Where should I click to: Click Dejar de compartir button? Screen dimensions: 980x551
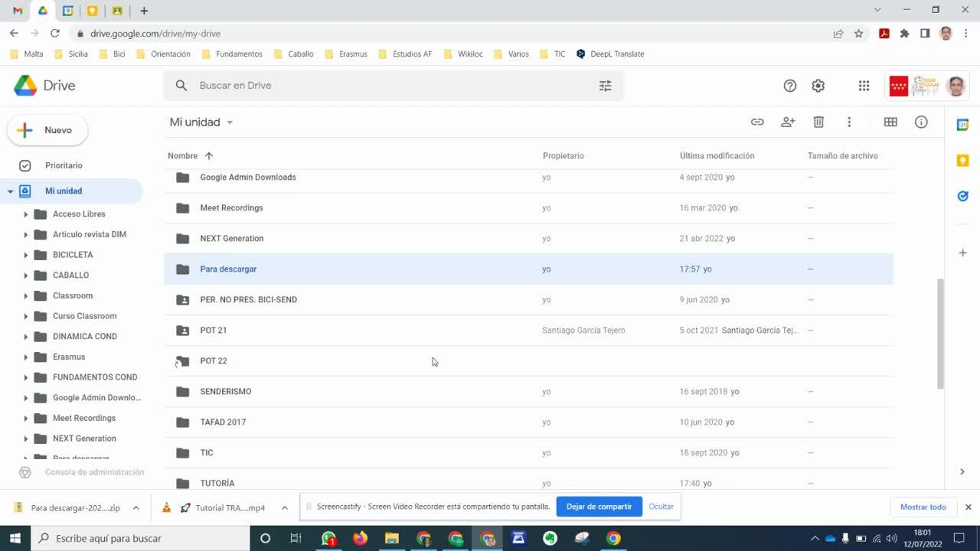[599, 507]
